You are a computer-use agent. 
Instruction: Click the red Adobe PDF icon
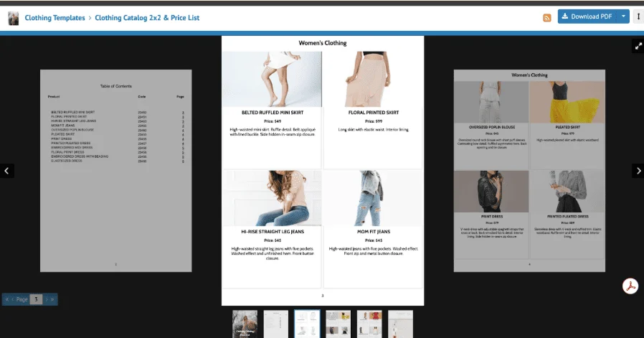click(630, 286)
